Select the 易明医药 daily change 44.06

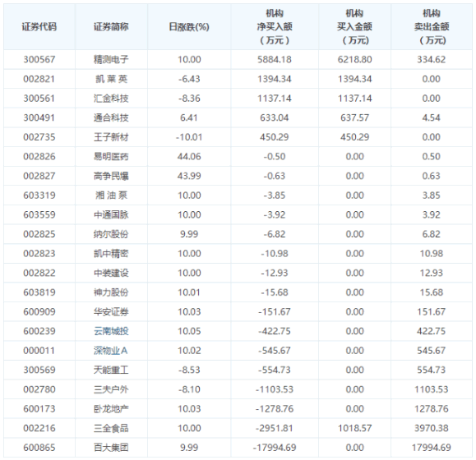(189, 156)
